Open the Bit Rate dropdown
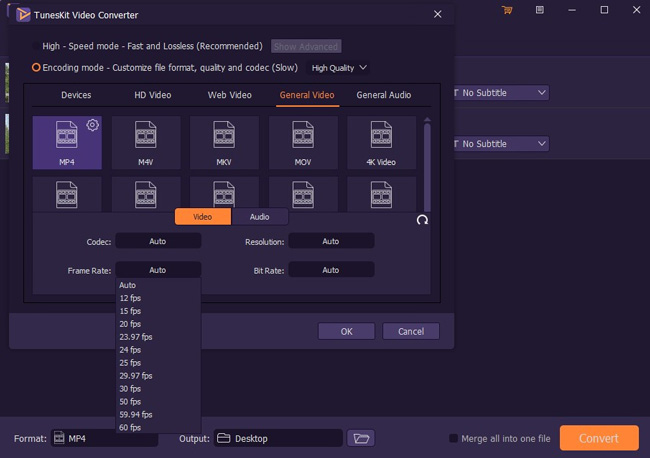650x458 pixels. pos(331,270)
